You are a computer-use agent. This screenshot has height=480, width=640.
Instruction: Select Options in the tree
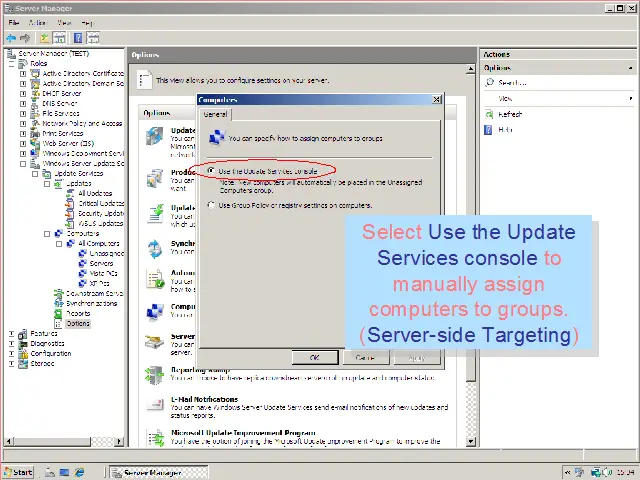[x=78, y=323]
